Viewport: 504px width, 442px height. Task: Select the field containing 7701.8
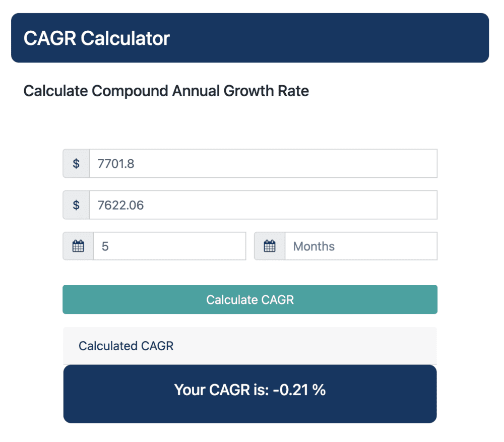tap(263, 163)
